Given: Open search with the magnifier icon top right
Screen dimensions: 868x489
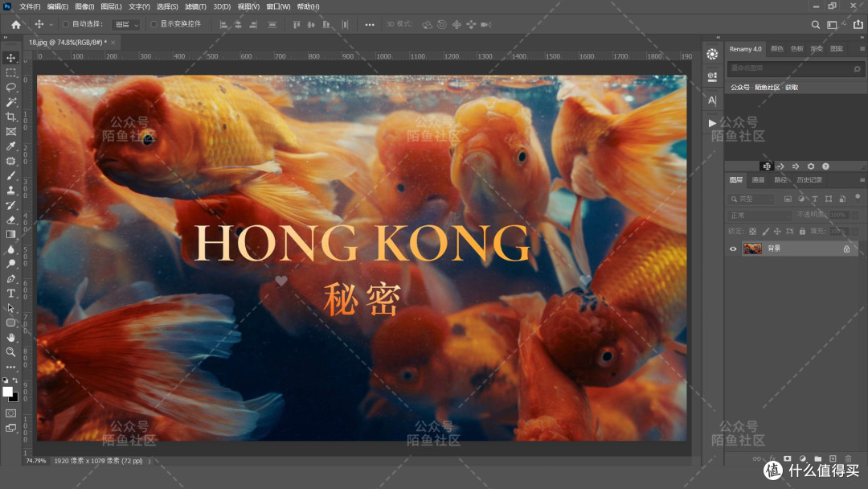Looking at the screenshot, I should [816, 24].
